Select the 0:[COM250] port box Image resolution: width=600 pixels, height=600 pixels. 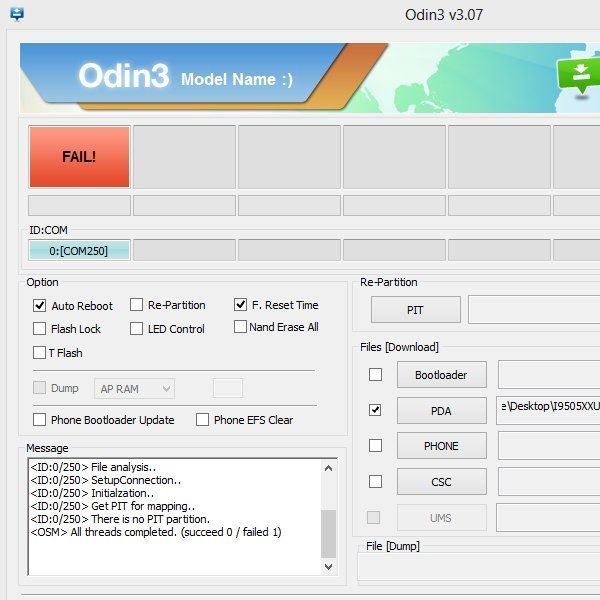(x=79, y=251)
